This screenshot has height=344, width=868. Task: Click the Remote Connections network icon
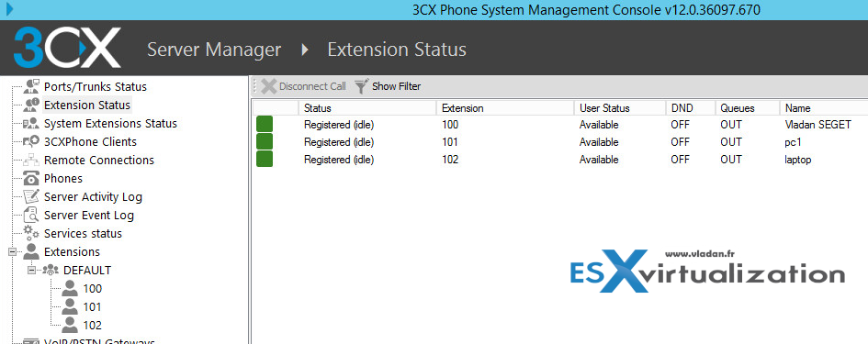click(31, 160)
